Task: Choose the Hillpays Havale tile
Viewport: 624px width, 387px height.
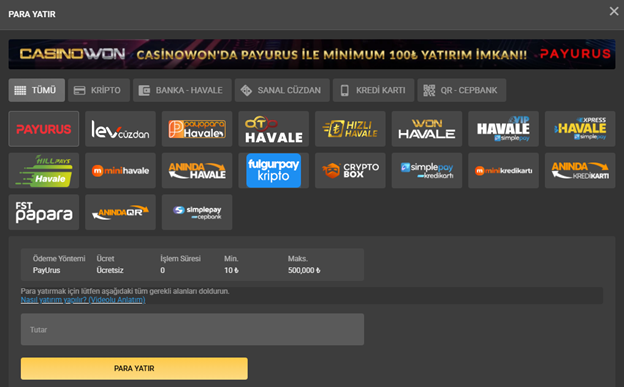Action: pos(44,171)
